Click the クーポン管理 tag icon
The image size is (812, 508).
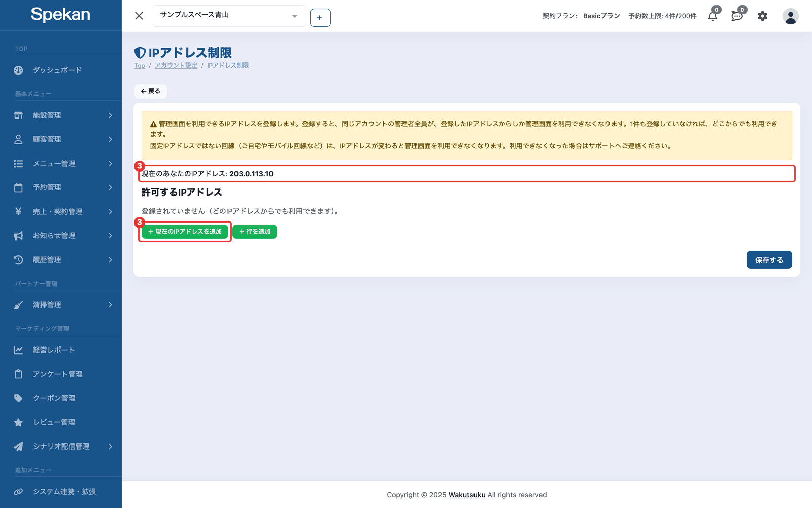(x=18, y=398)
